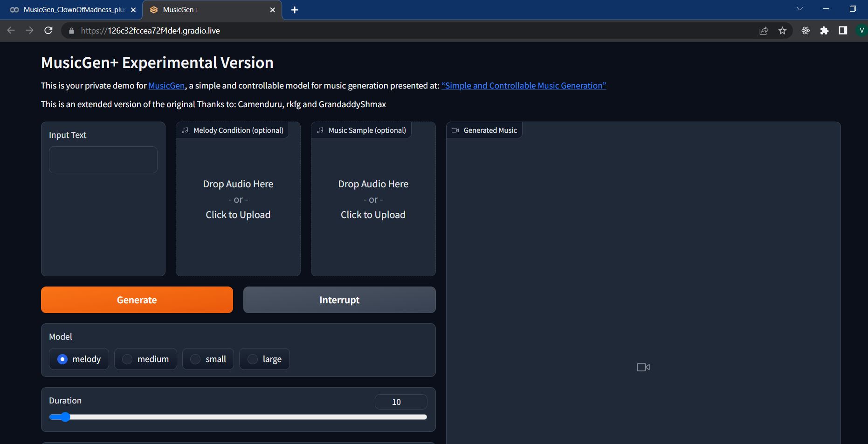Select the large model radio
868x444 pixels.
[x=252, y=359]
